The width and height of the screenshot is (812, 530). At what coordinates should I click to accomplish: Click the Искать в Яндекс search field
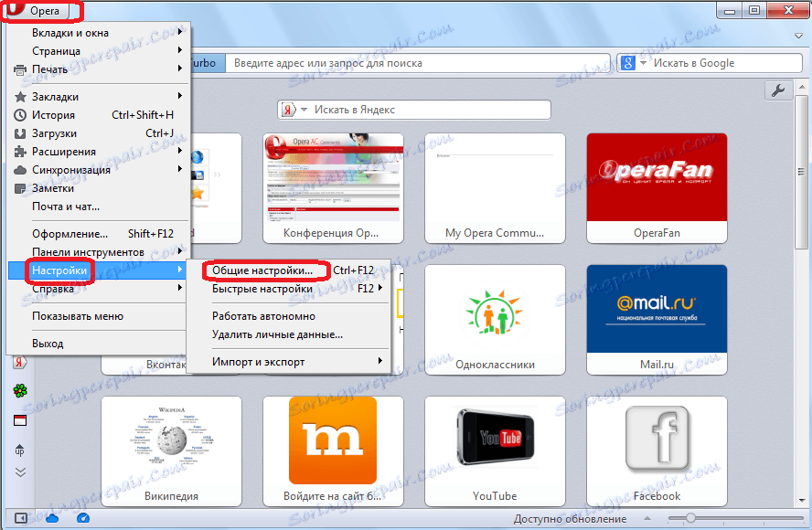pyautogui.click(x=430, y=110)
